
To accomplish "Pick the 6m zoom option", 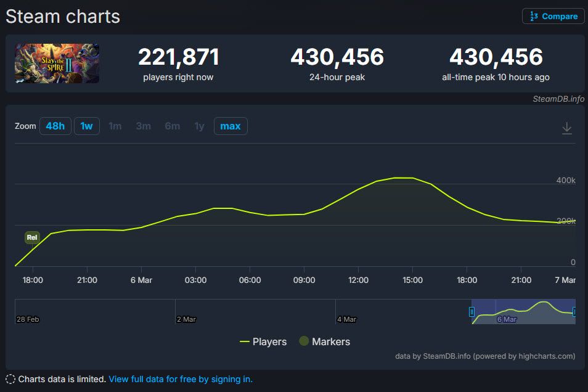I will (x=172, y=126).
